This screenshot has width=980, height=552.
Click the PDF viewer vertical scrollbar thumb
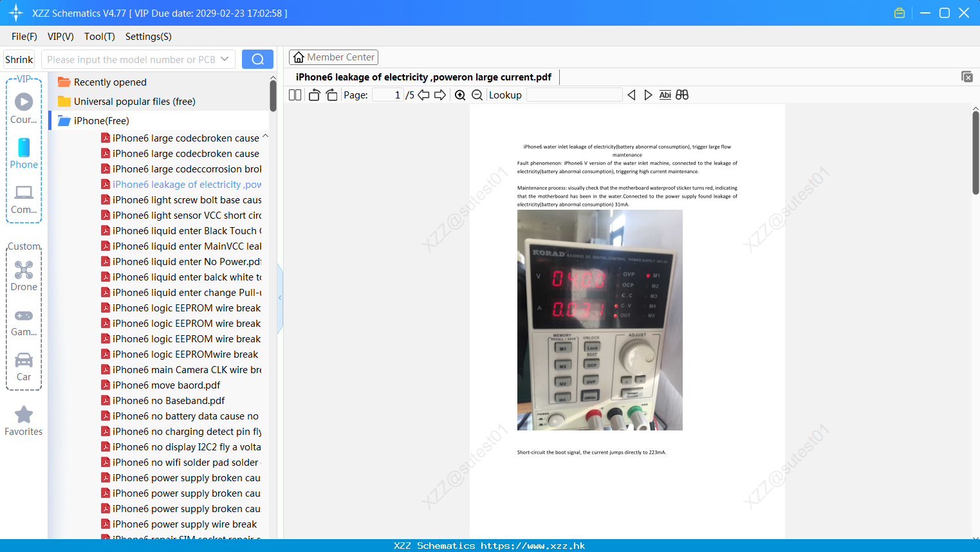975,152
